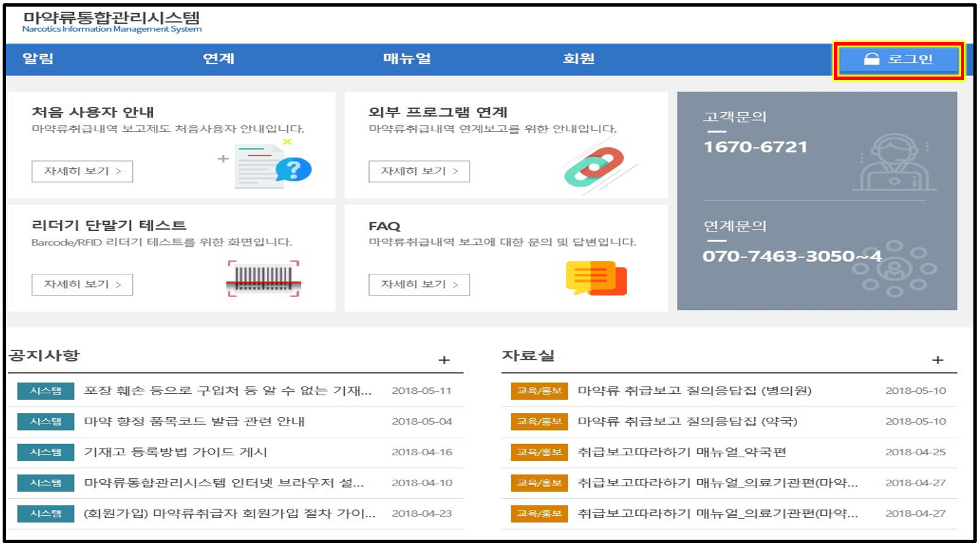Click the 로그인 lock button
The image size is (980, 545).
tap(898, 60)
